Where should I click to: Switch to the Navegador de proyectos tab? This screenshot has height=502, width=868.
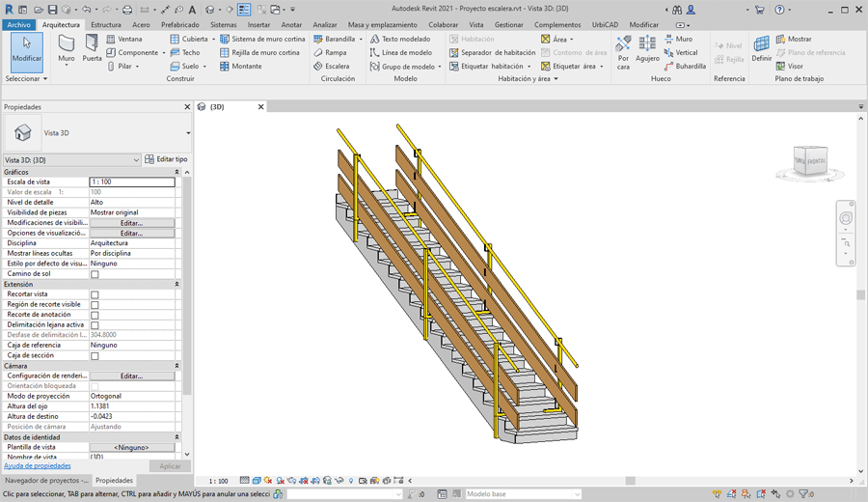pyautogui.click(x=45, y=480)
